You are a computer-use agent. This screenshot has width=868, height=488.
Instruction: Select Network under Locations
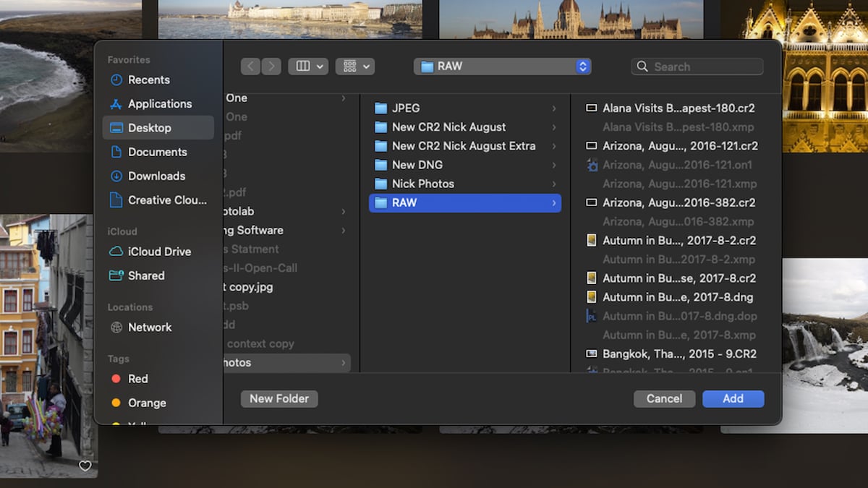pyautogui.click(x=149, y=328)
